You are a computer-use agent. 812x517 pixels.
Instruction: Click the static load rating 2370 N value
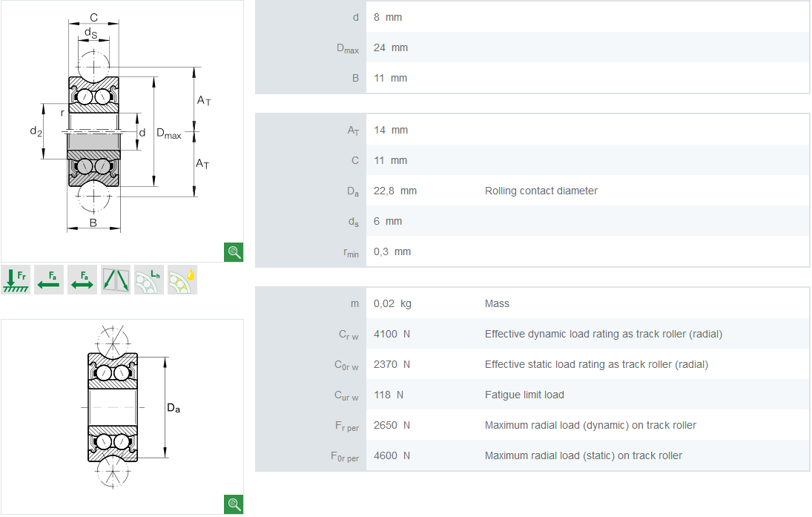click(x=392, y=364)
